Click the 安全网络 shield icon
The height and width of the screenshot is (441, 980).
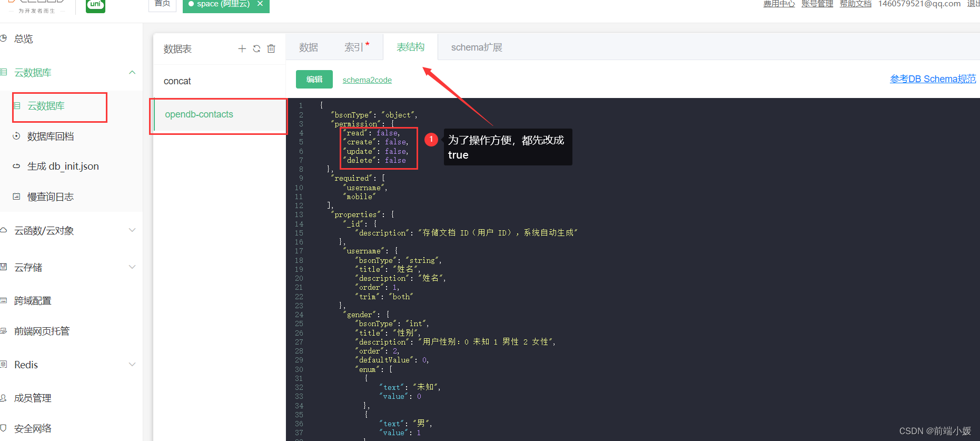tap(4, 428)
